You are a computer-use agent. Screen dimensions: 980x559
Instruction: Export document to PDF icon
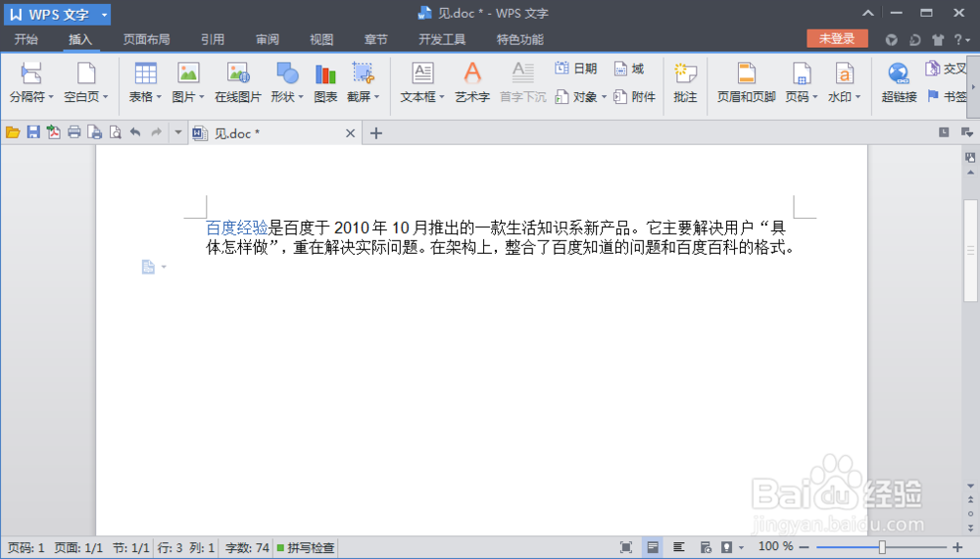point(54,132)
